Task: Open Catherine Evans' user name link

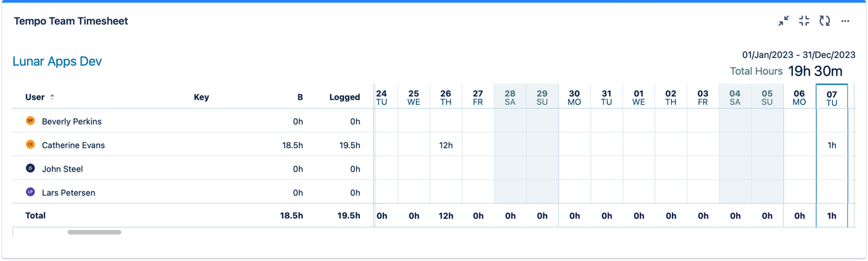Action: pyautogui.click(x=73, y=145)
